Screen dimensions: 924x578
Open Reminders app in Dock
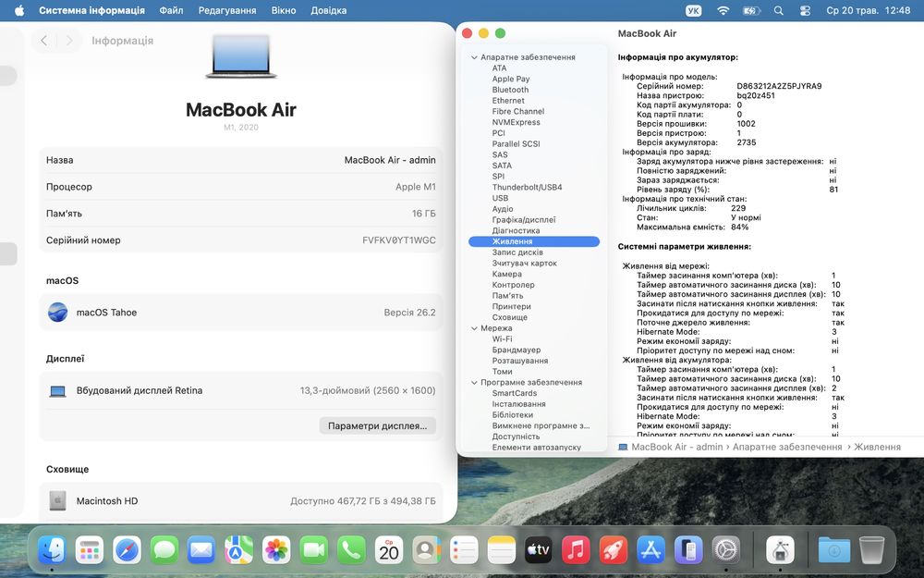pos(464,550)
